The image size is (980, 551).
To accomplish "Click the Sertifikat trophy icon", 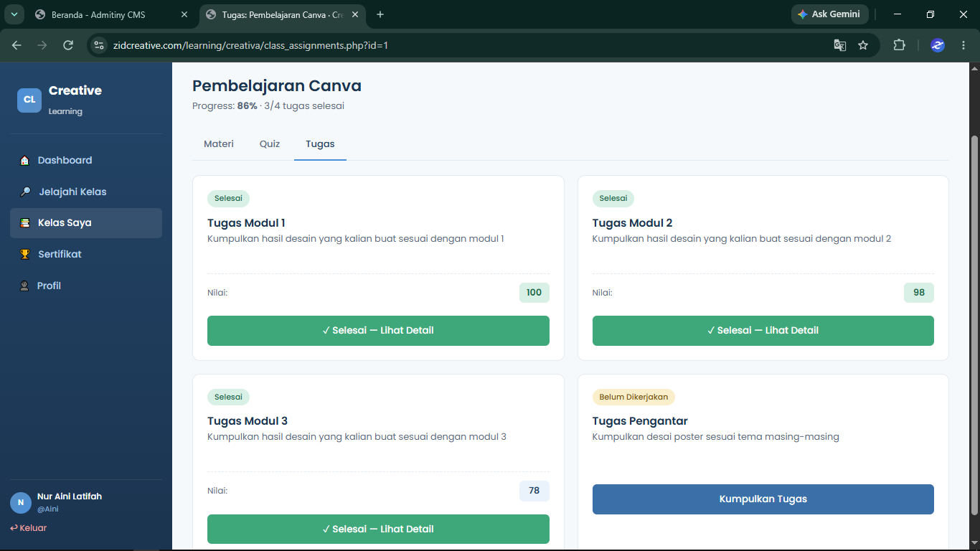I will (25, 255).
